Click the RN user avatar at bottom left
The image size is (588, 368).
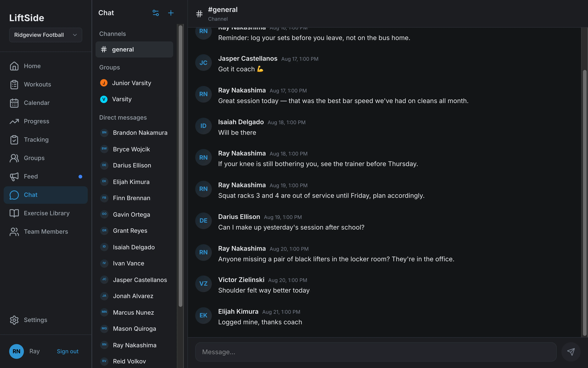pyautogui.click(x=17, y=351)
